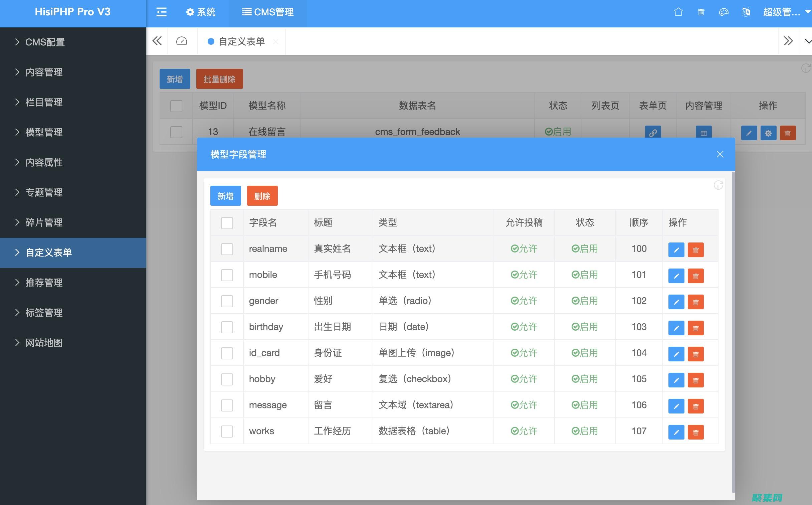Collapse tabs with the left double-arrow icon

157,41
